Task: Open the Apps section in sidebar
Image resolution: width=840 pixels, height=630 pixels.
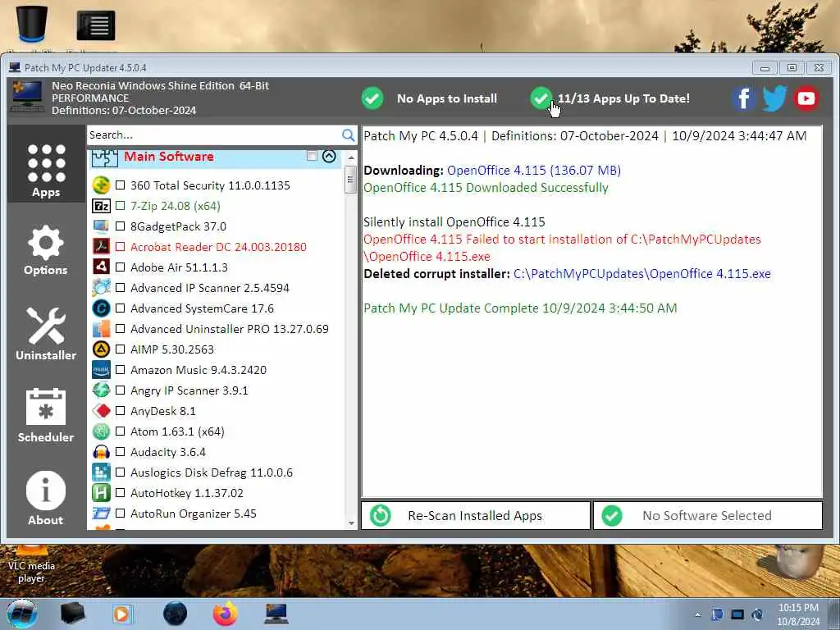Action: click(x=46, y=164)
